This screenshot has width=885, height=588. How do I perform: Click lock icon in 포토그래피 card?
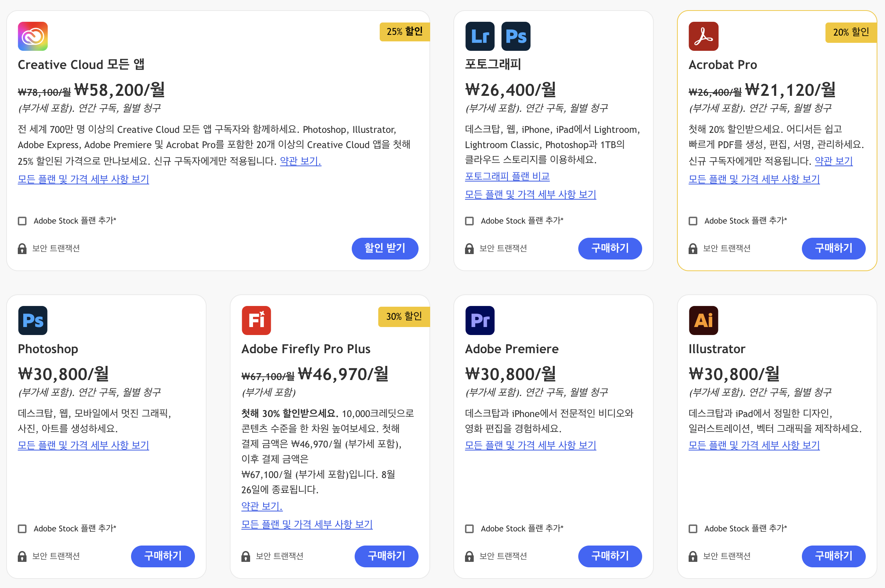[x=469, y=249]
